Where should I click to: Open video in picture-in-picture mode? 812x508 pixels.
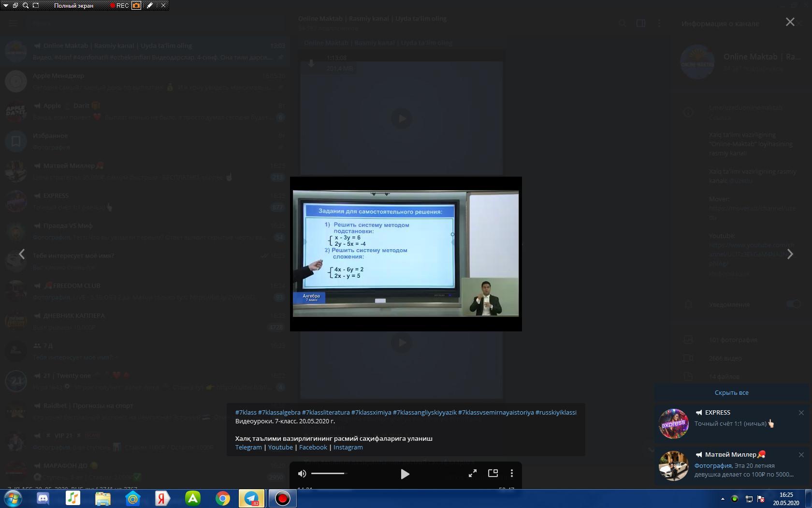coord(493,474)
